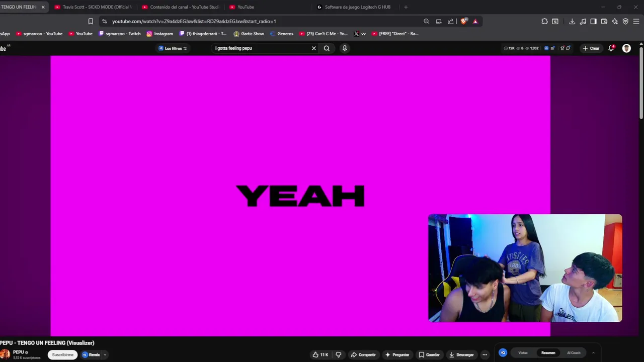This screenshot has width=644, height=362.
Task: Open site settings icon beside the URL
Action: tap(104, 21)
